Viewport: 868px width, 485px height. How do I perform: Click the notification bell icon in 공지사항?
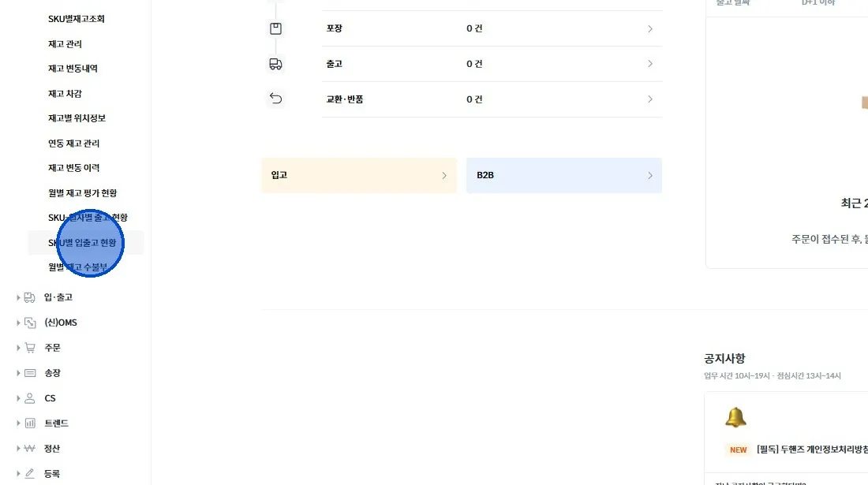pyautogui.click(x=735, y=417)
